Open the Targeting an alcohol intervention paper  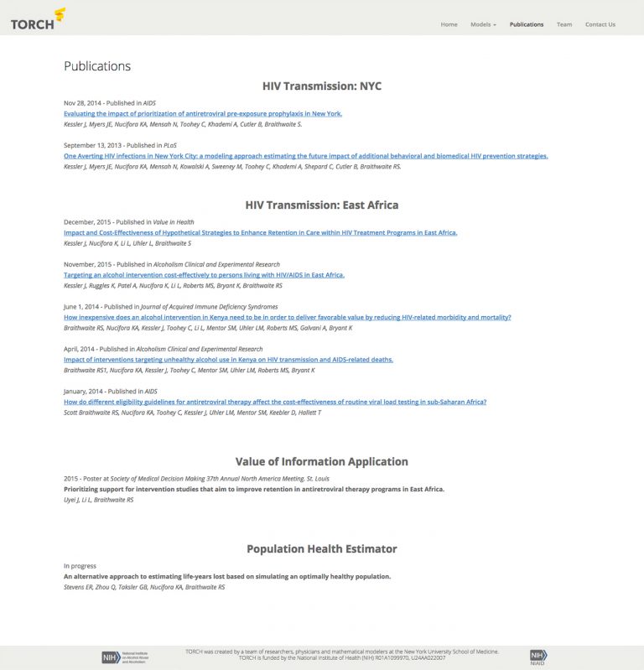204,275
